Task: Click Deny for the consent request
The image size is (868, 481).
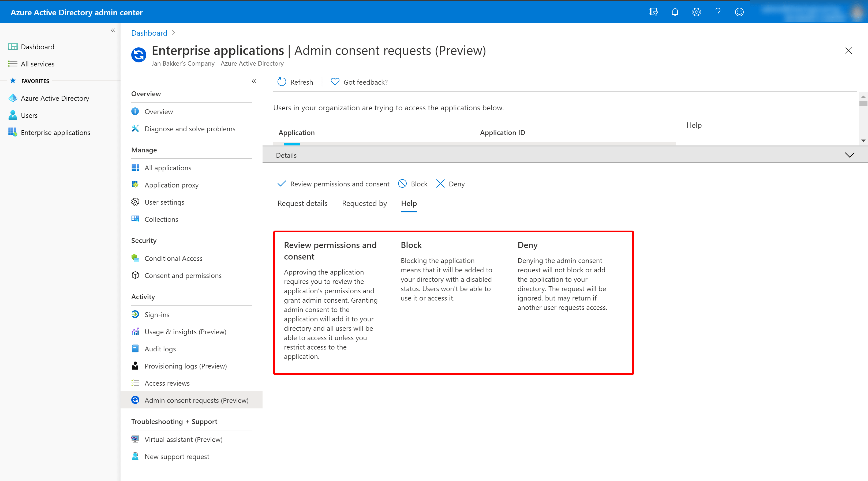Action: [x=451, y=184]
